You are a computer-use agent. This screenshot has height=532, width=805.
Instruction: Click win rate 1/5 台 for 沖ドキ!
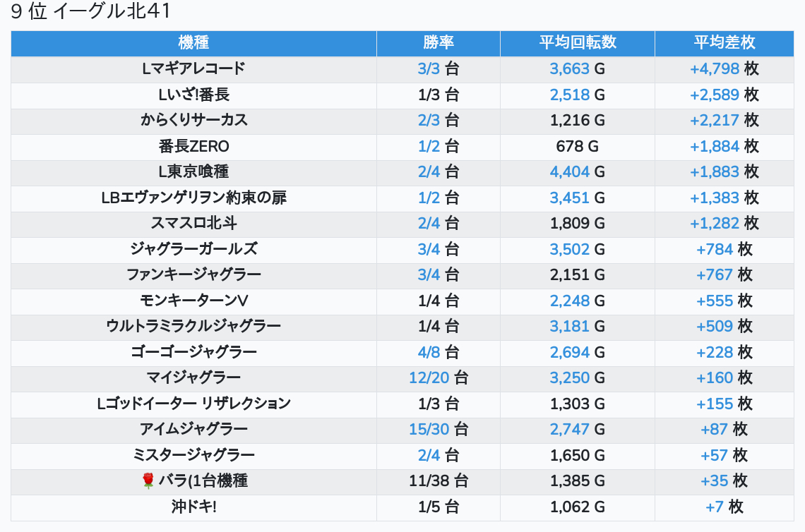click(x=439, y=507)
